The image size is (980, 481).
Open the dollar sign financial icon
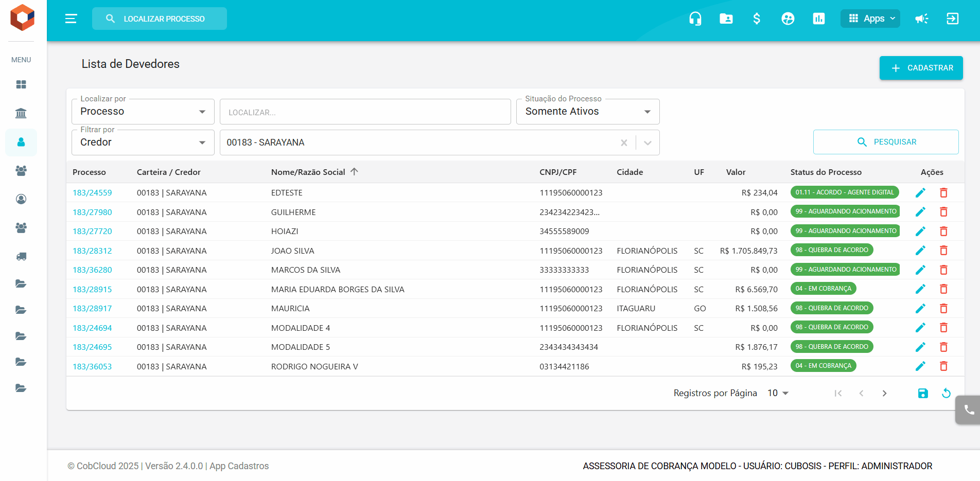[757, 19]
